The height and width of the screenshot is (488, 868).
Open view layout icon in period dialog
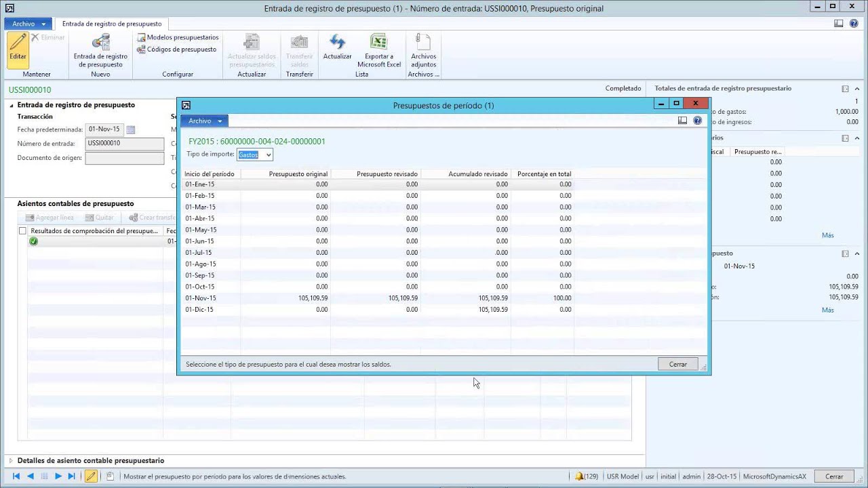click(x=683, y=121)
